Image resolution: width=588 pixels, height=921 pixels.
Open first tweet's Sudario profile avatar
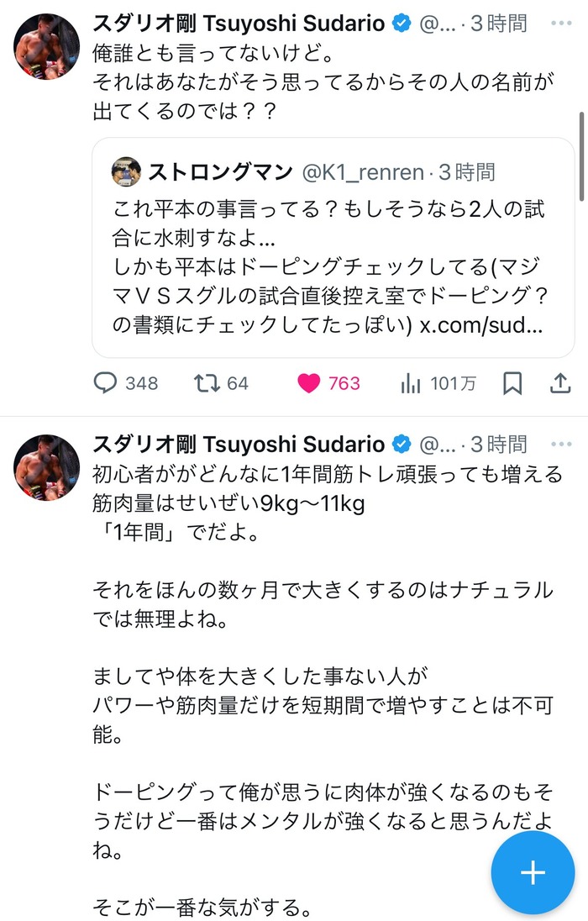coord(46,46)
